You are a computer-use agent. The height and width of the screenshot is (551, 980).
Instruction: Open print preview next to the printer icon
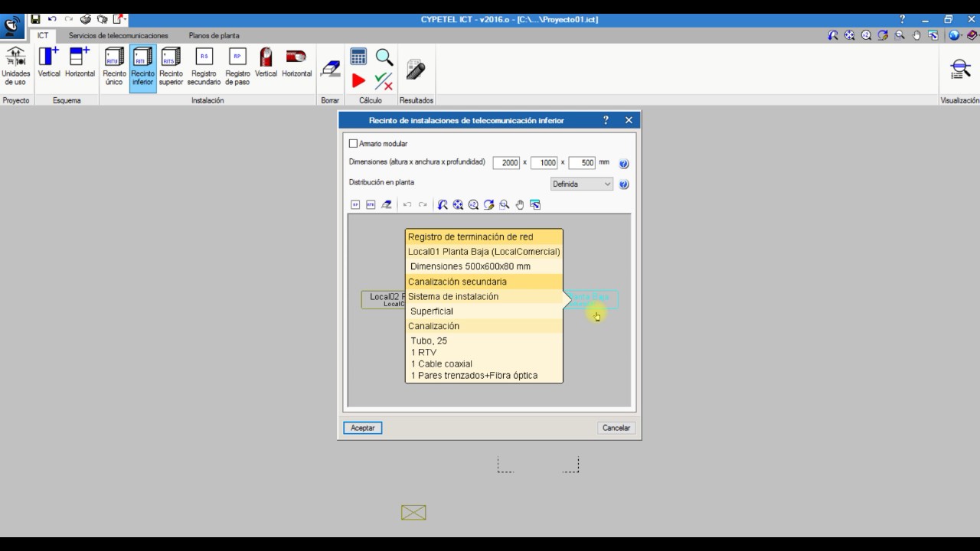102,19
